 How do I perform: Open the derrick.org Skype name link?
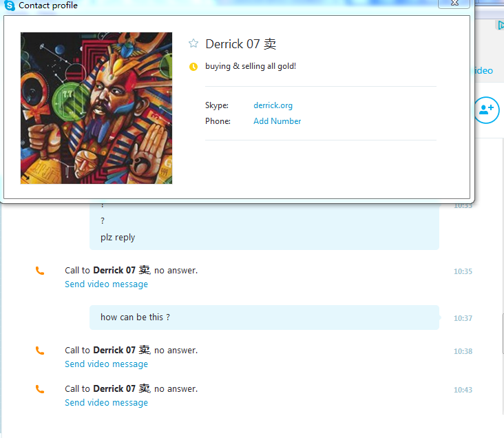[x=273, y=105]
